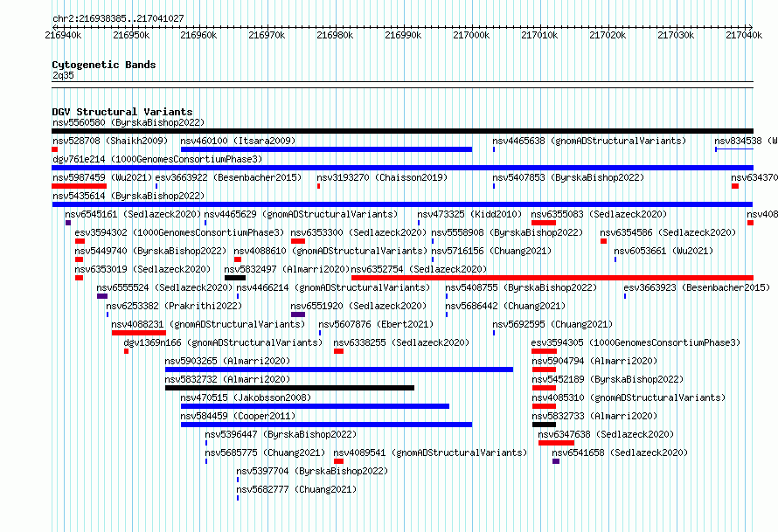Viewport: 778px width, 532px height.
Task: Select the purple nsv6551920 variant bar
Action: click(298, 314)
